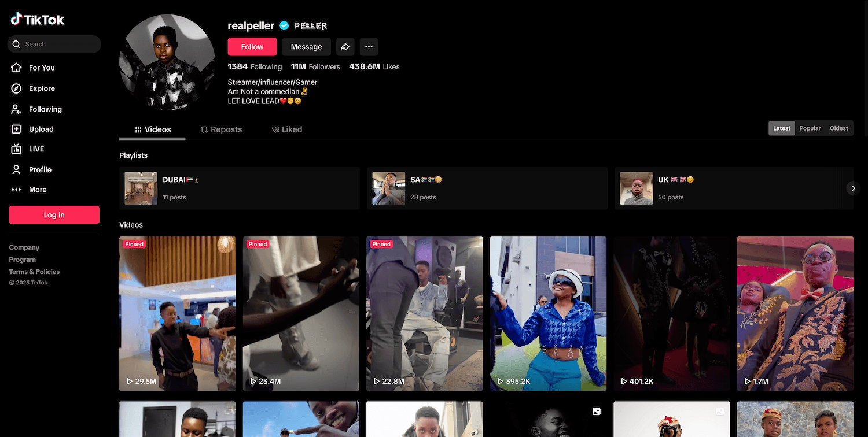Expand the Terms & Policies section
This screenshot has width=868, height=437.
pyautogui.click(x=34, y=272)
